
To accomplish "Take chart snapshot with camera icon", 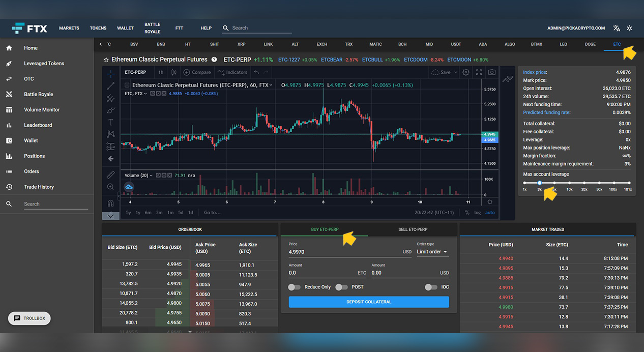I will point(491,72).
